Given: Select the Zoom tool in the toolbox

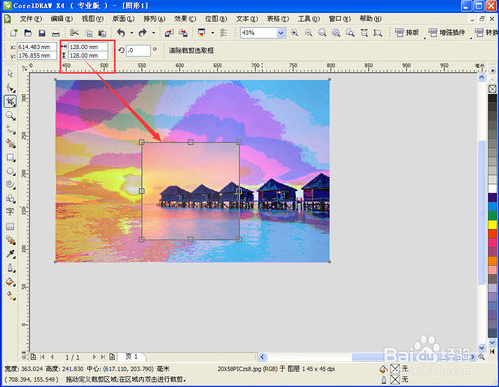Looking at the screenshot, I should point(10,116).
